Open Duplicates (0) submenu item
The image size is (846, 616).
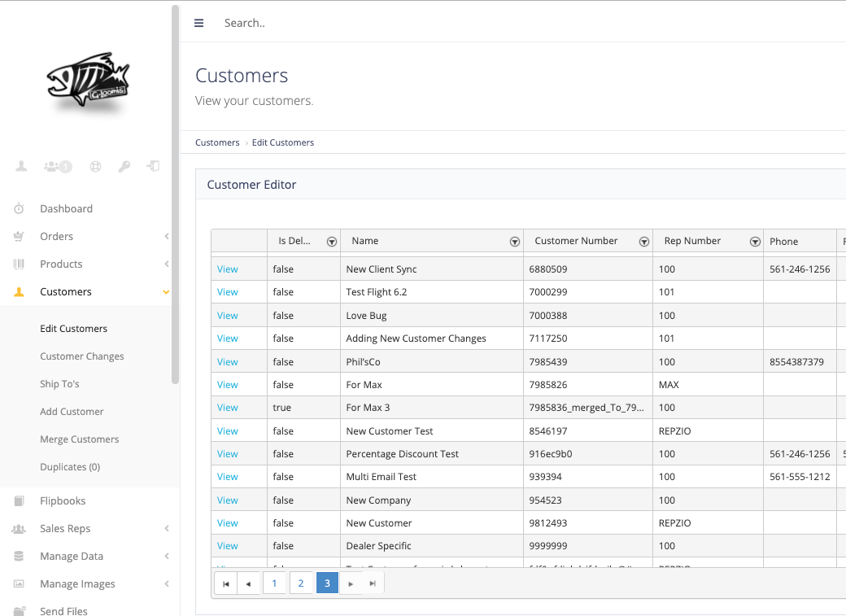pos(70,467)
